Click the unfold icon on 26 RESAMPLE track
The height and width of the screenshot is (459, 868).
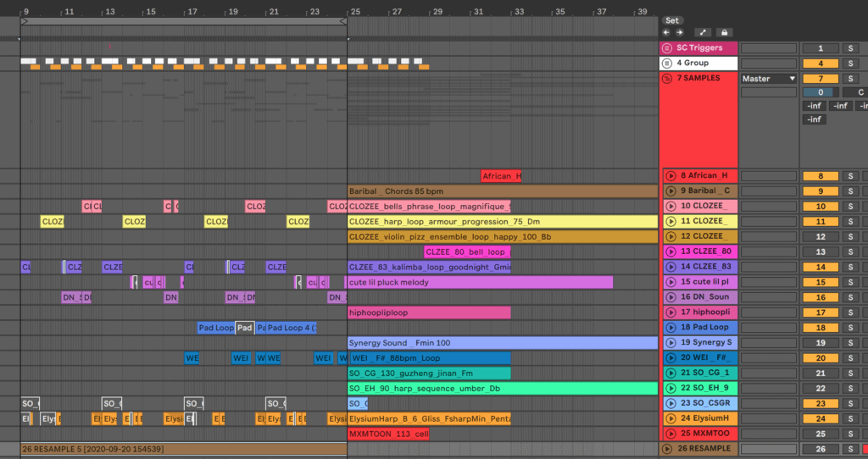coord(667,449)
